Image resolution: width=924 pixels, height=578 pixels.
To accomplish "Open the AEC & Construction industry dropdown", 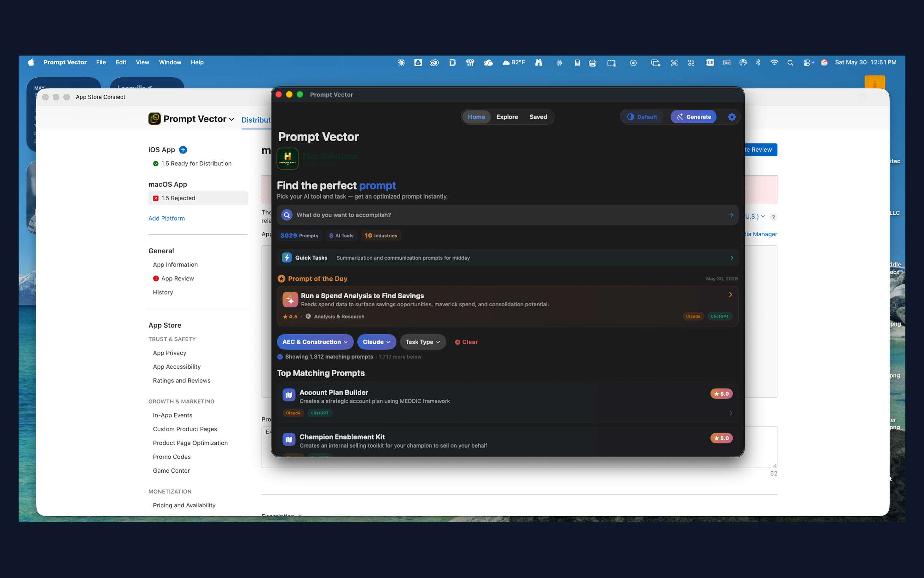I will [315, 342].
